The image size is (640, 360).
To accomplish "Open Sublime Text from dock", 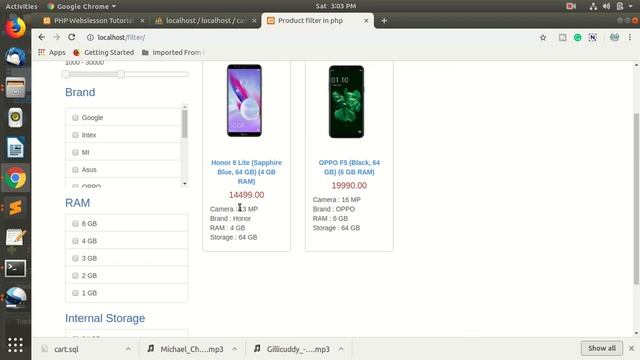I will coord(16,207).
